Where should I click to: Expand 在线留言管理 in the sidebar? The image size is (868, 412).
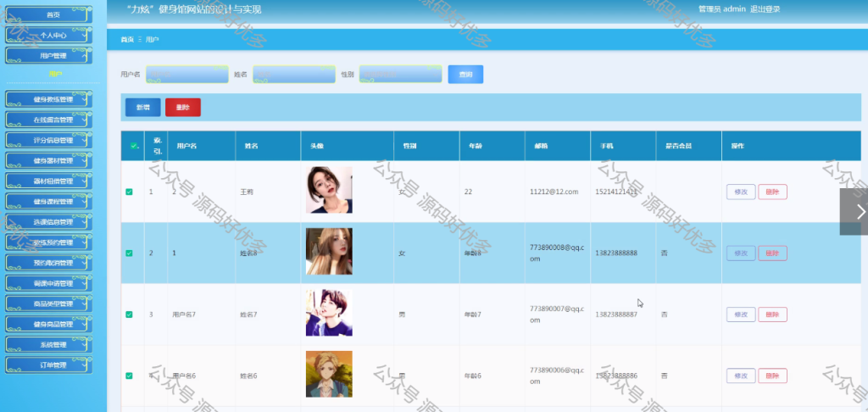(x=48, y=120)
